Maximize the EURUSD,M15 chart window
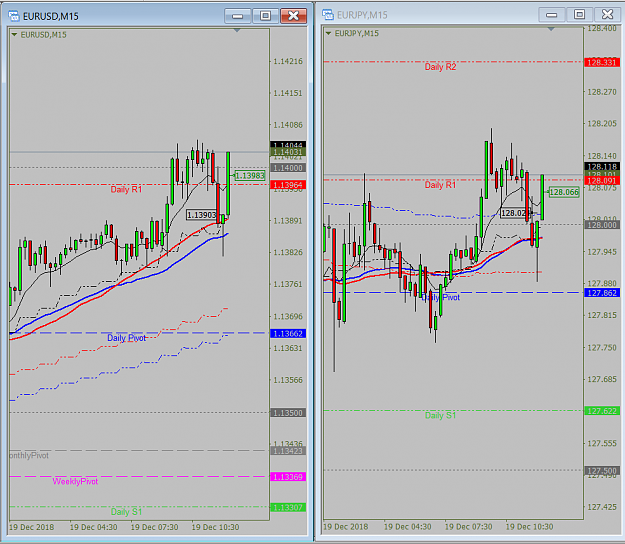This screenshot has height=544, width=625. point(265,16)
